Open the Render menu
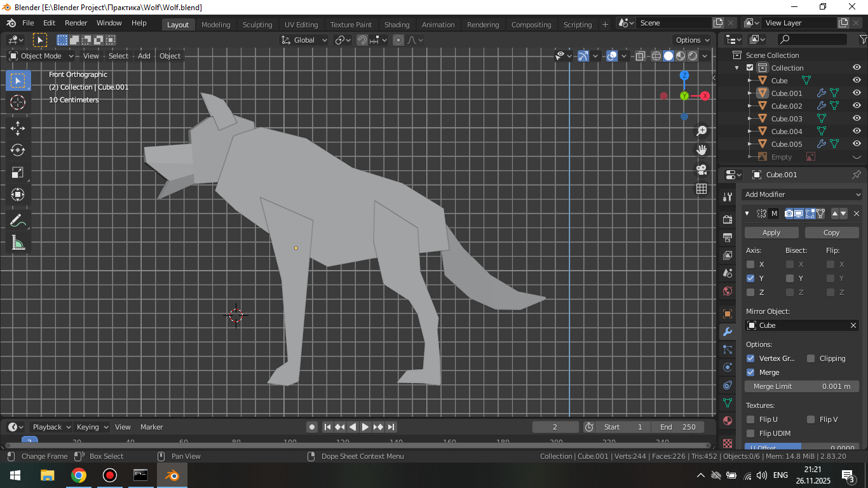 pyautogui.click(x=76, y=23)
